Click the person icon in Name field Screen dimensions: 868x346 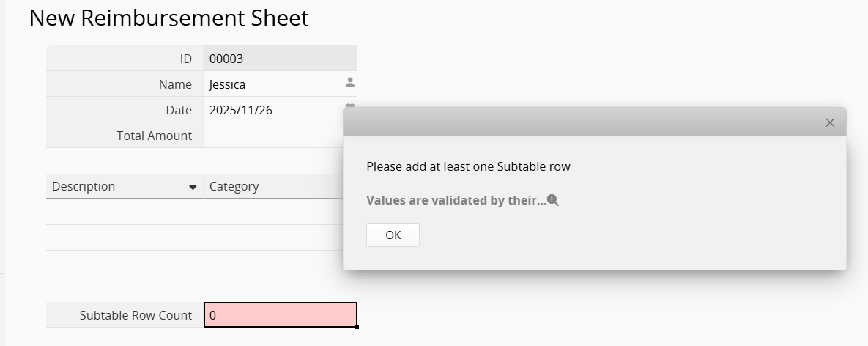[x=350, y=83]
